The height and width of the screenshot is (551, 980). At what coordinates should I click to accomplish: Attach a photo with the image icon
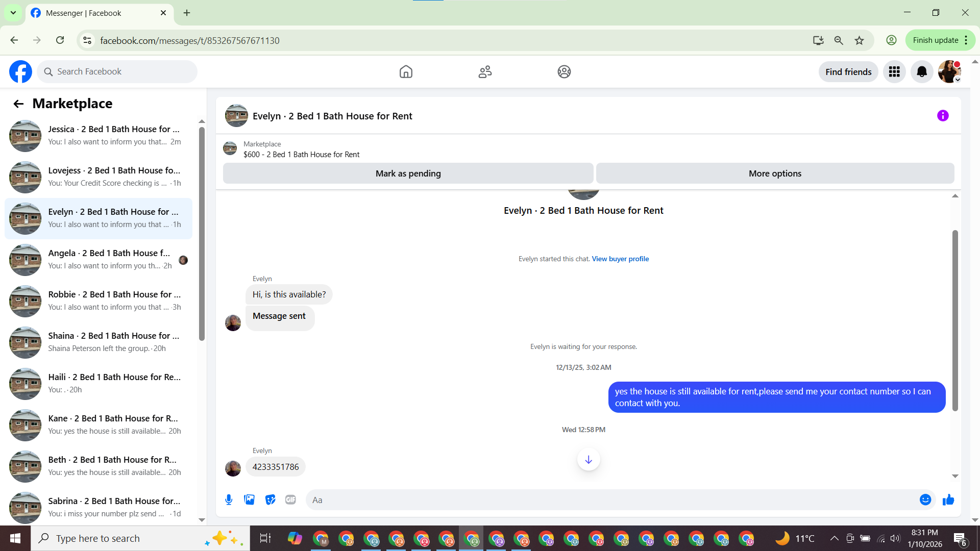249,500
